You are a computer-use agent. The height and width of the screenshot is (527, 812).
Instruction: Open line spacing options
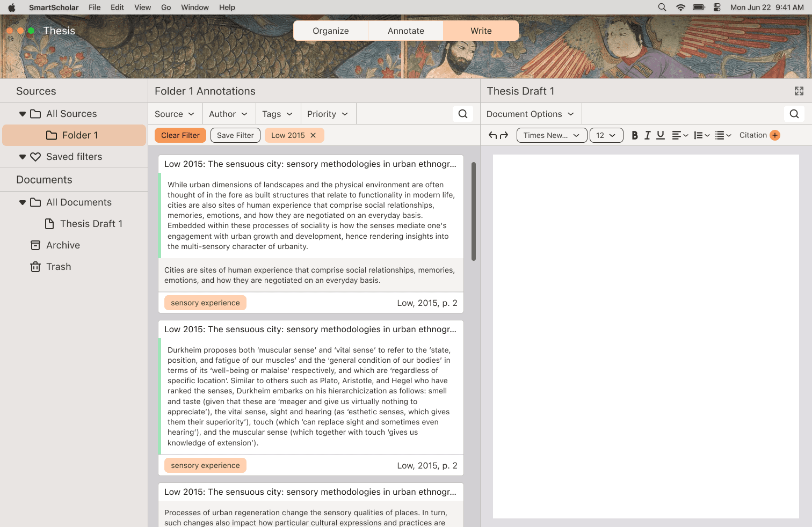[702, 135]
